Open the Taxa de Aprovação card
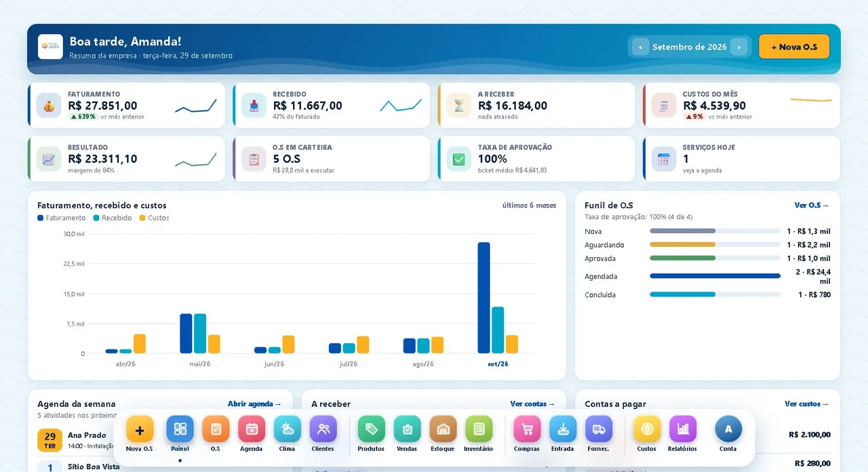This screenshot has height=472, width=868. pyautogui.click(x=536, y=159)
